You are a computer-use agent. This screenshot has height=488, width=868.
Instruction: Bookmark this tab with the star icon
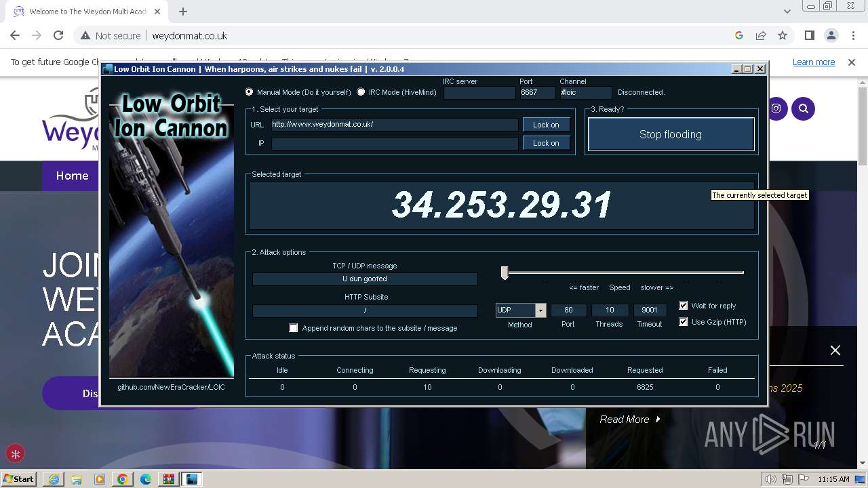pyautogui.click(x=783, y=36)
